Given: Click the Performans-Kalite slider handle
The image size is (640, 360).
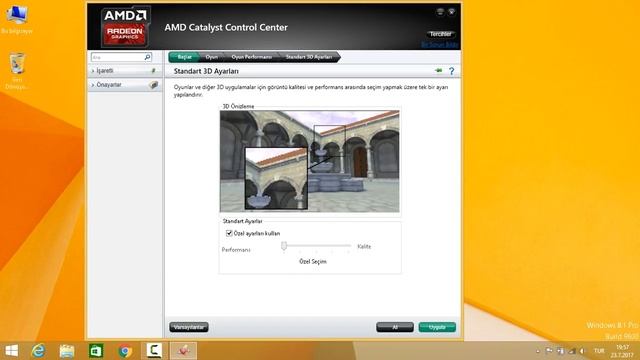Looking at the screenshot, I should (284, 246).
